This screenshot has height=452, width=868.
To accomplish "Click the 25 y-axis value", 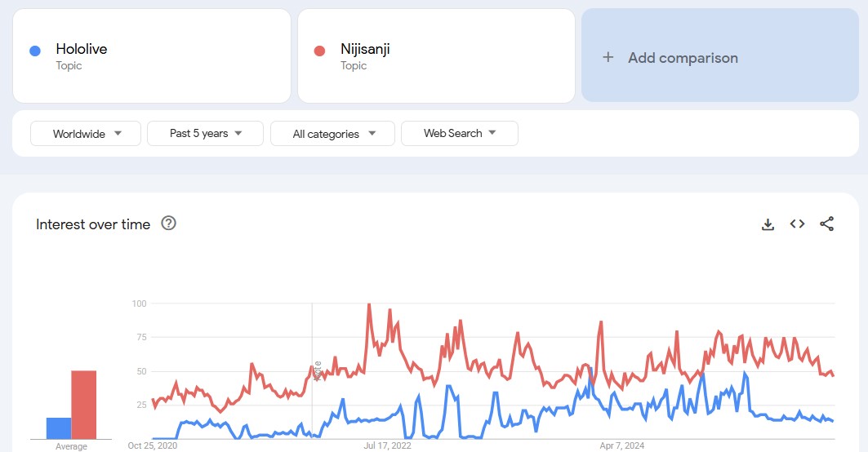I will click(142, 405).
